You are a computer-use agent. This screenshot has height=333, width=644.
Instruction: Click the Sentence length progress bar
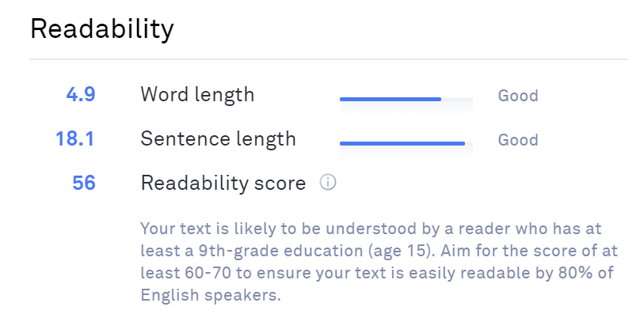[406, 143]
